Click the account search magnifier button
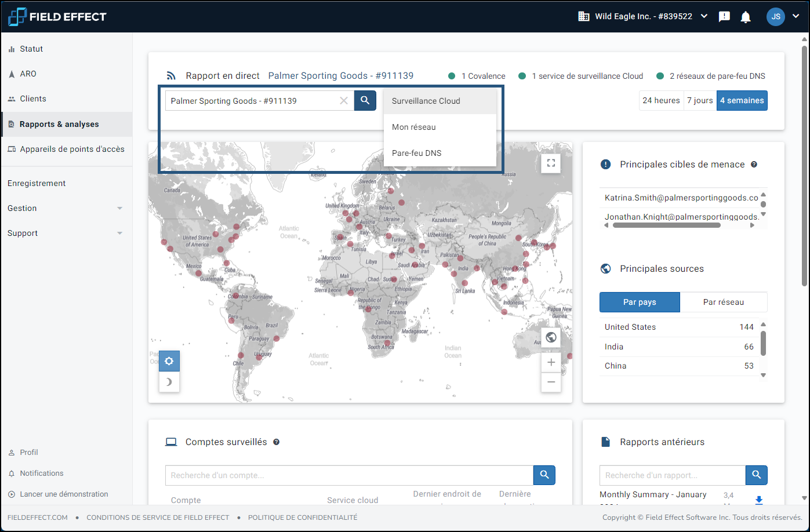Viewport: 810px width, 532px height. [x=544, y=475]
